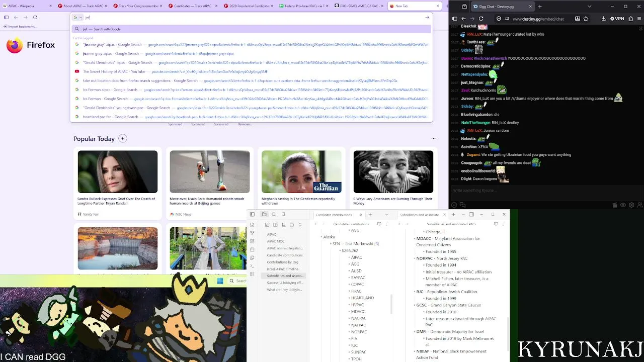Open emote picker in Dgg chat
This screenshot has width=644, height=362.
click(454, 205)
